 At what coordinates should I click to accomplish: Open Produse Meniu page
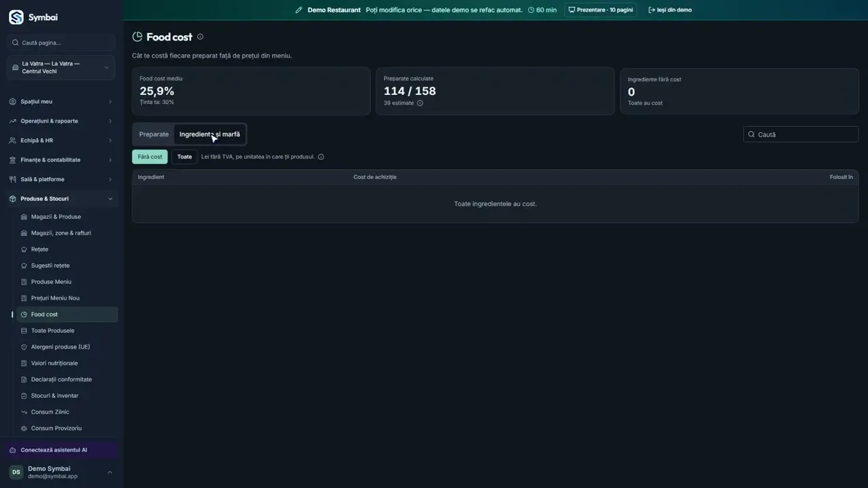pyautogui.click(x=67, y=282)
